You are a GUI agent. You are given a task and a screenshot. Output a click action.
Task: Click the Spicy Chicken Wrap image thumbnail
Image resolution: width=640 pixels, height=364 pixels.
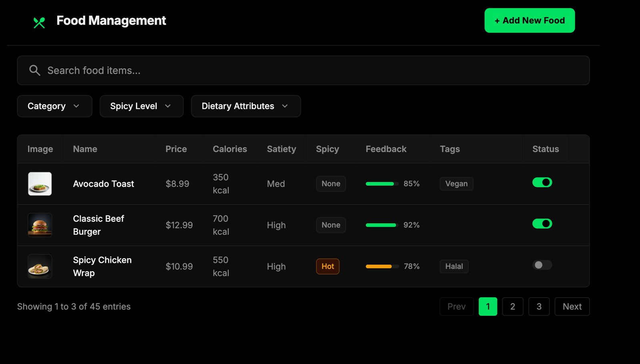click(40, 267)
